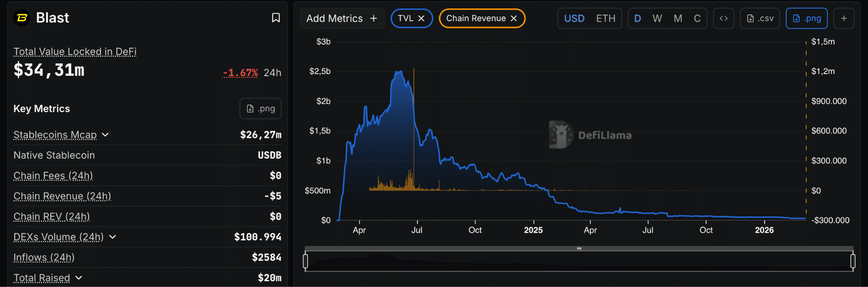
Task: Click the USDB native stablecoin value
Action: tap(270, 155)
